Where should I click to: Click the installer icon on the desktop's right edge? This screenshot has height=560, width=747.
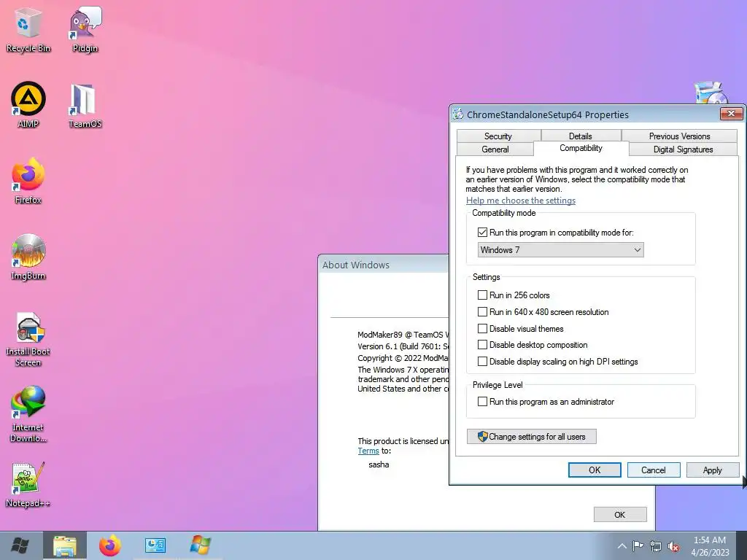(x=711, y=93)
